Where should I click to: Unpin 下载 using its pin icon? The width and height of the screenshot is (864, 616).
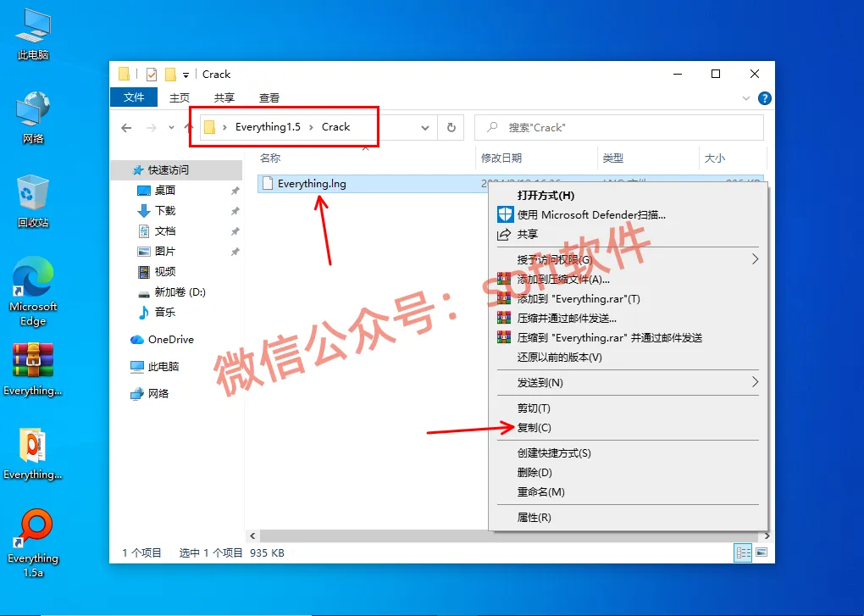[235, 211]
